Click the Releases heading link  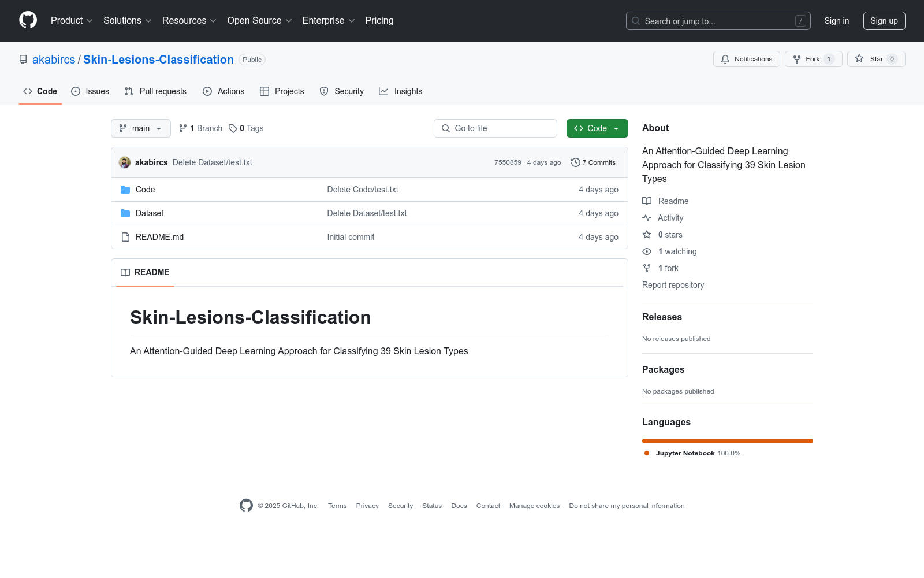tap(662, 317)
